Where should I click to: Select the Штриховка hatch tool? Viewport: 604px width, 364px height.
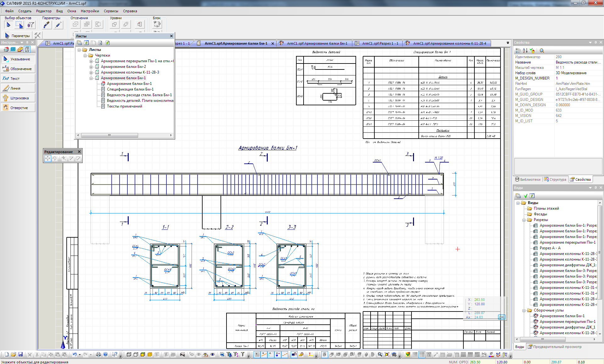pos(18,98)
